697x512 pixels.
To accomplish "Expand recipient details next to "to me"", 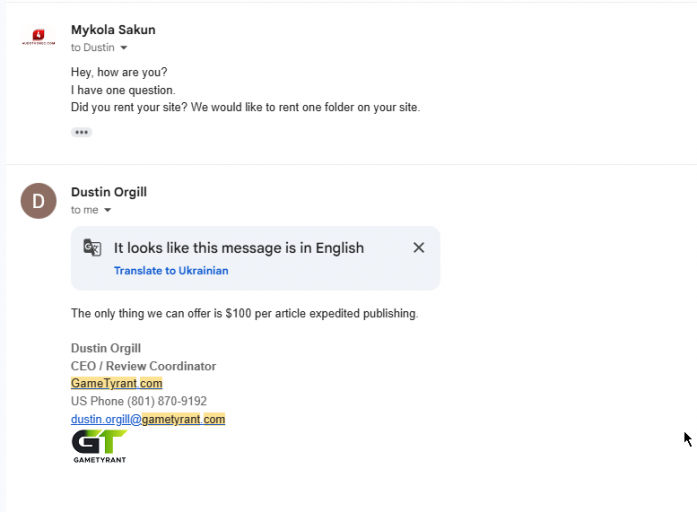I will [x=108, y=210].
